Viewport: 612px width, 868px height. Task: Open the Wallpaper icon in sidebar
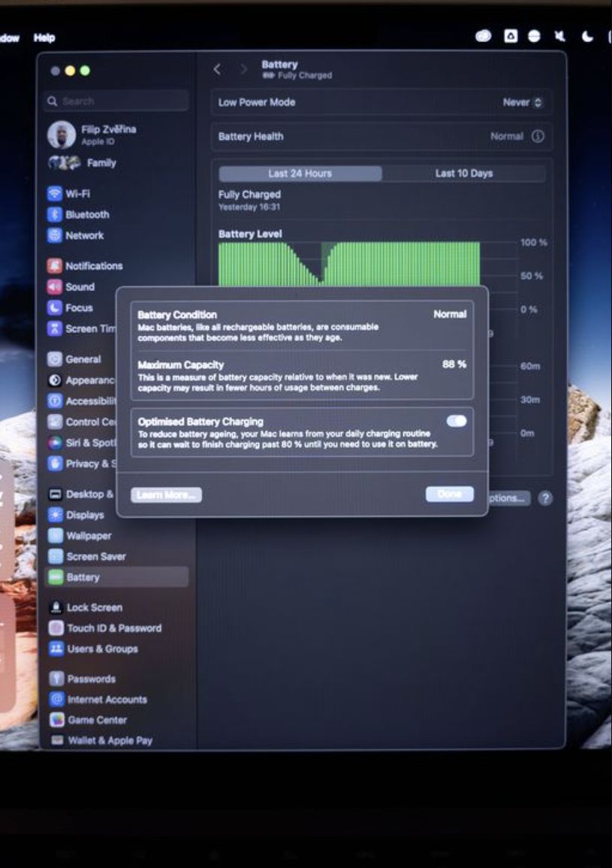click(x=55, y=536)
